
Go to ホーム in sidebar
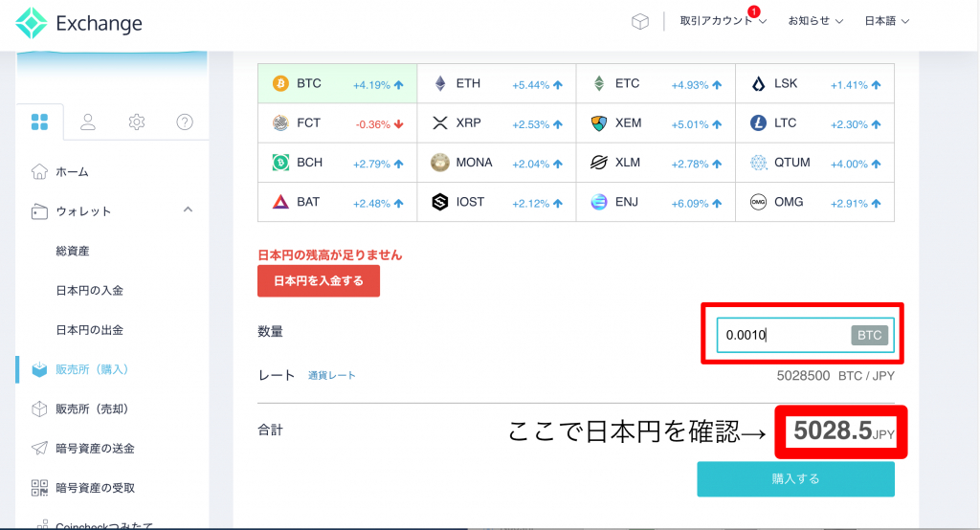click(x=72, y=172)
